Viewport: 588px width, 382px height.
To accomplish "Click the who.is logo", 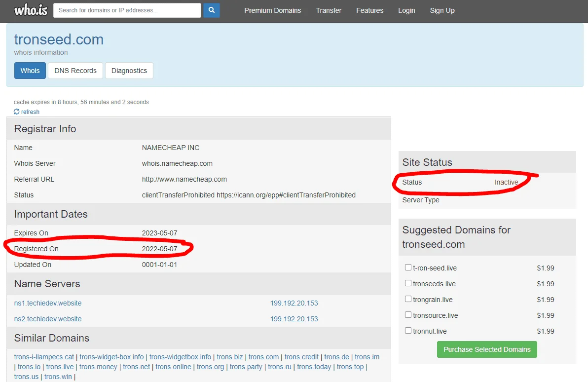I will tap(31, 10).
